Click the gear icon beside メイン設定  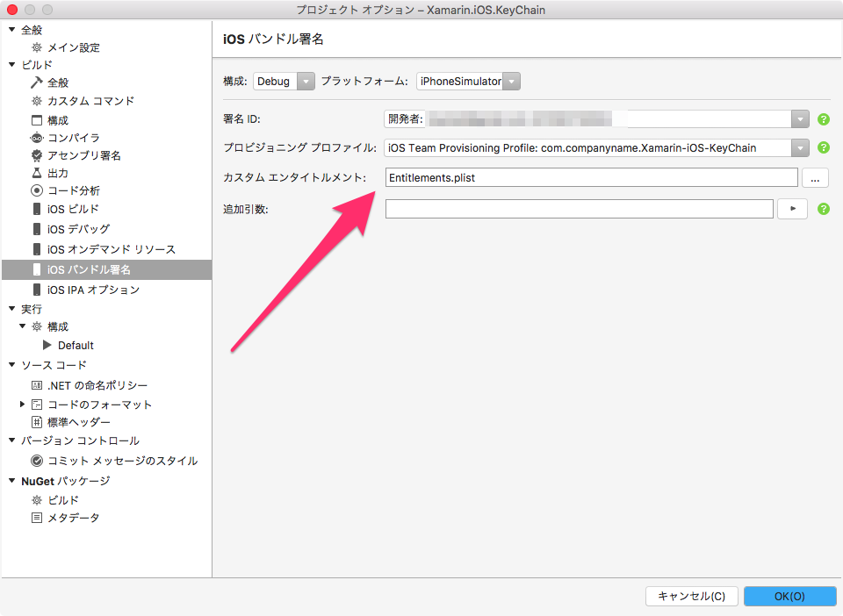(x=37, y=47)
